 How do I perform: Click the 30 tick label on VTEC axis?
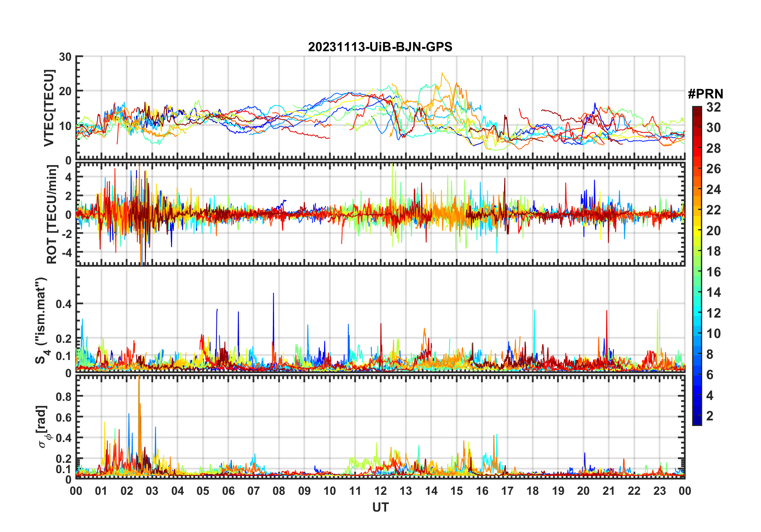pos(65,57)
